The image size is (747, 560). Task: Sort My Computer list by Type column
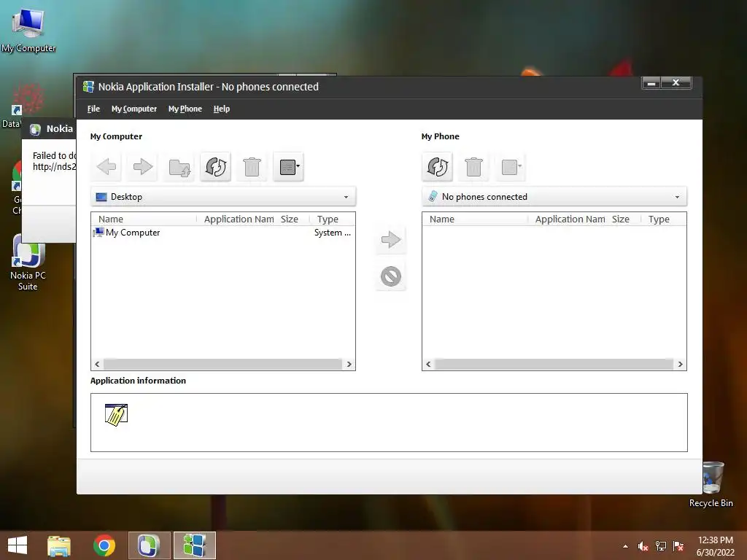(332, 219)
